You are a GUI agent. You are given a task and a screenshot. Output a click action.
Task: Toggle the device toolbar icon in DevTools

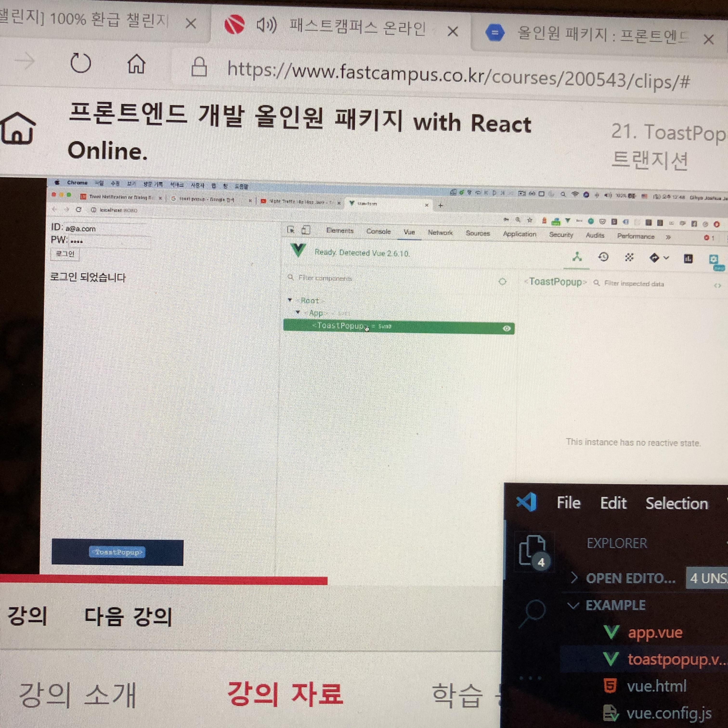(306, 230)
